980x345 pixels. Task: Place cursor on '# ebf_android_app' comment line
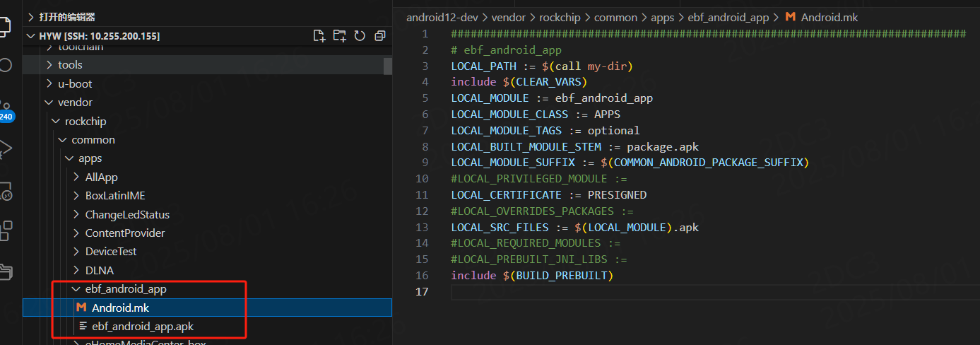pyautogui.click(x=506, y=50)
